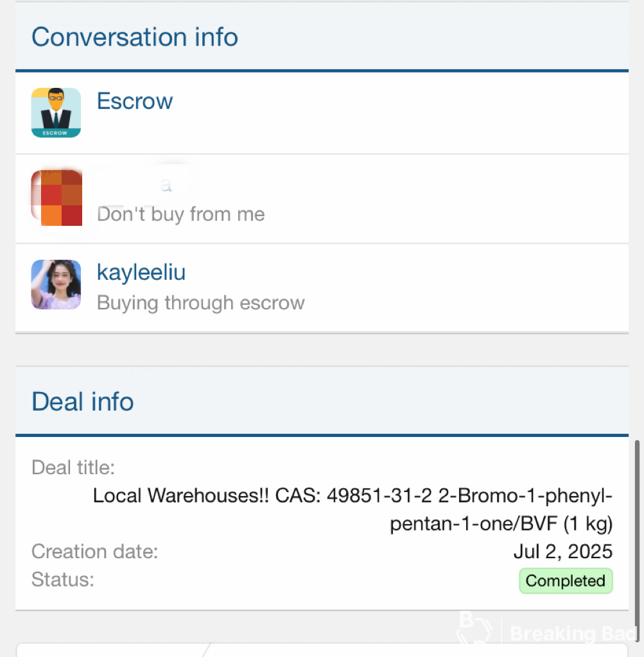This screenshot has width=644, height=657.
Task: Click the Conversation info header
Action: coord(135,37)
